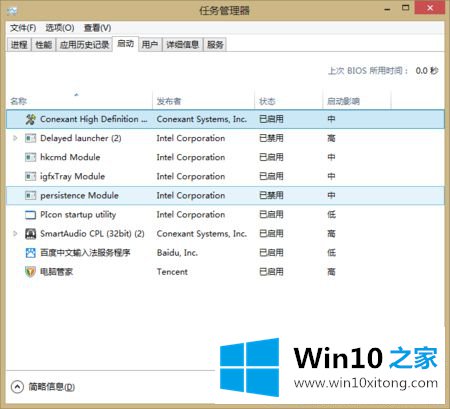Click the persistence Module icon
The height and width of the screenshot is (409, 450).
(30, 195)
